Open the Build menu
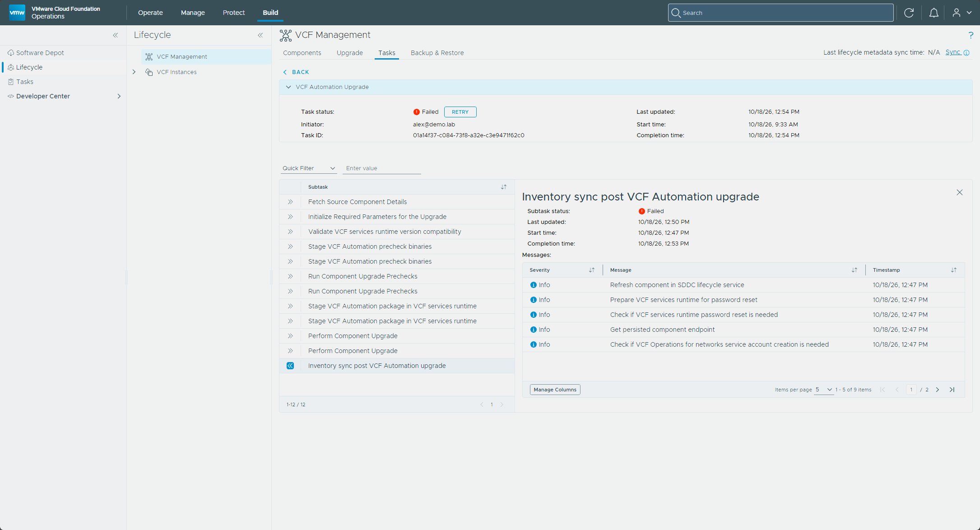 point(270,13)
